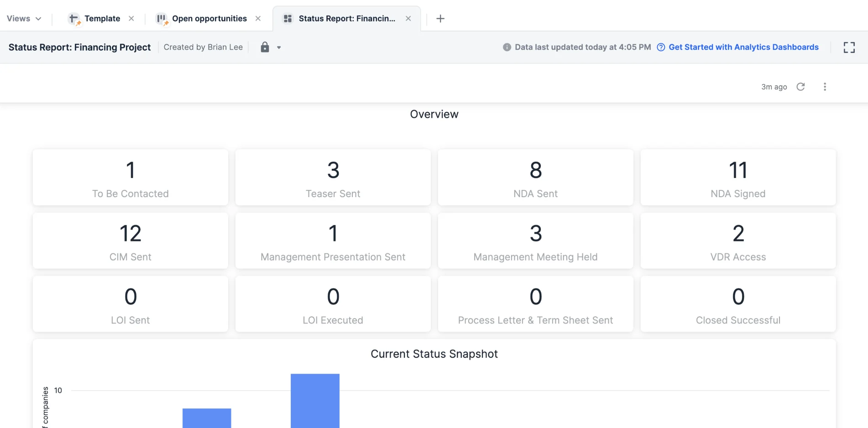Screen dimensions: 868x428
Task: Open the Closed Successful card
Action: pos(738,304)
